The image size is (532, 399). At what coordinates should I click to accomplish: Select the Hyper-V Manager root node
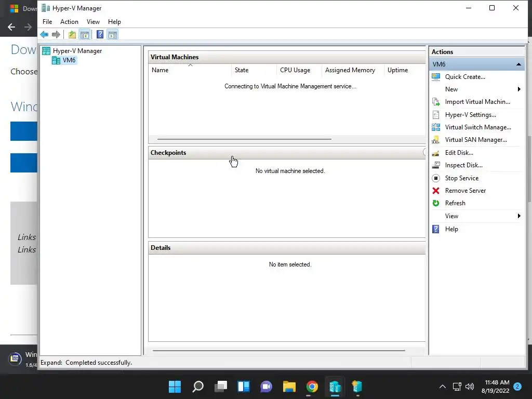pos(77,51)
